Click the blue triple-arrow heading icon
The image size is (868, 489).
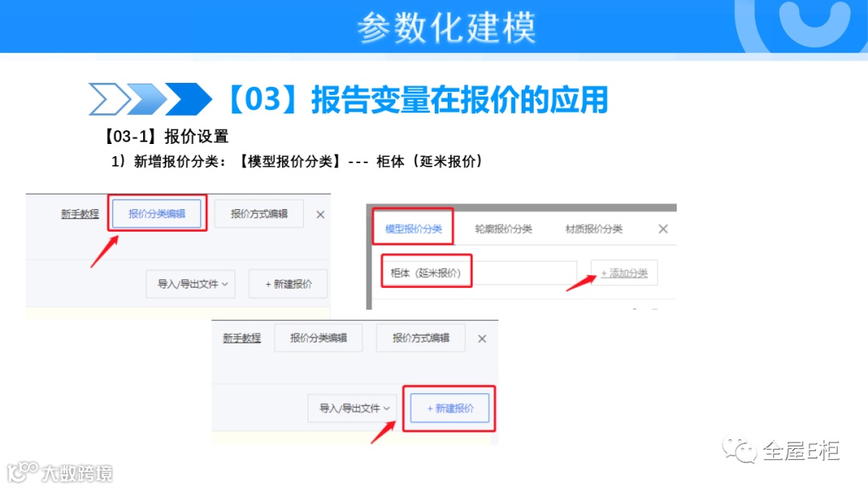[x=150, y=99]
